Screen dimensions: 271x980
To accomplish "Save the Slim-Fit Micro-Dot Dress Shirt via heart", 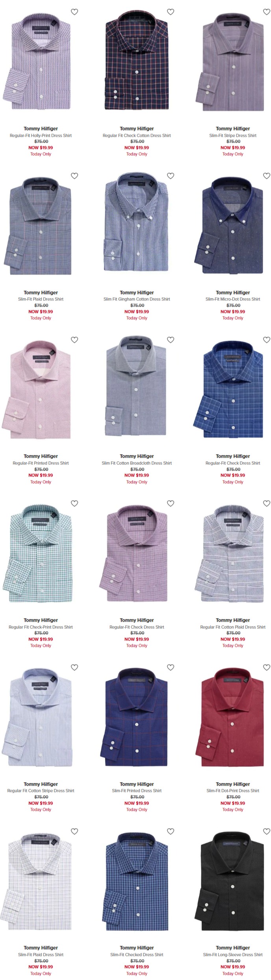I will pos(267,176).
